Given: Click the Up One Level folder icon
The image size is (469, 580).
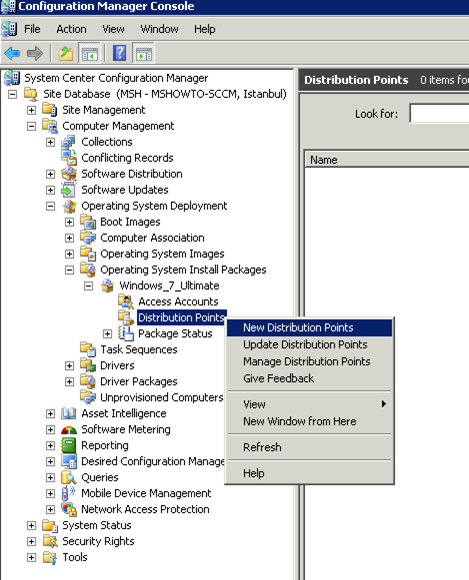Looking at the screenshot, I should 66,54.
